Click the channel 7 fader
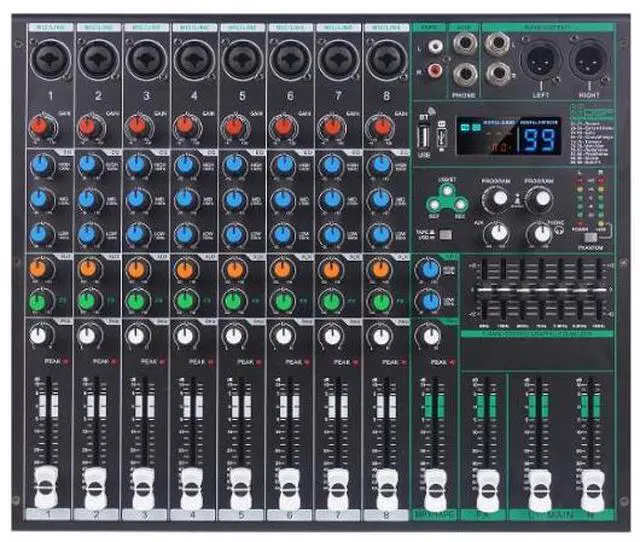640x542 pixels. (x=338, y=487)
